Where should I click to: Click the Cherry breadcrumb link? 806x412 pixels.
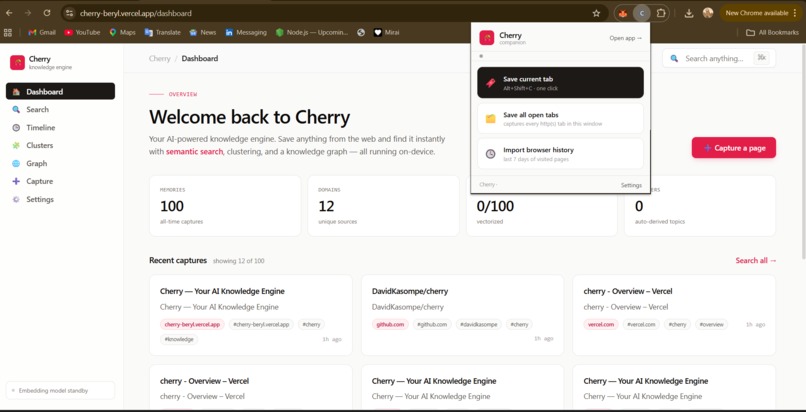(159, 59)
